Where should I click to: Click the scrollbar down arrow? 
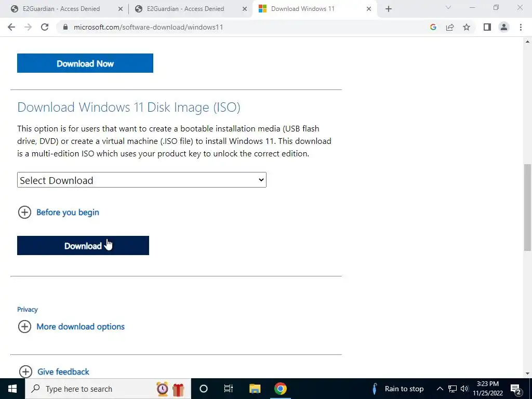point(527,374)
